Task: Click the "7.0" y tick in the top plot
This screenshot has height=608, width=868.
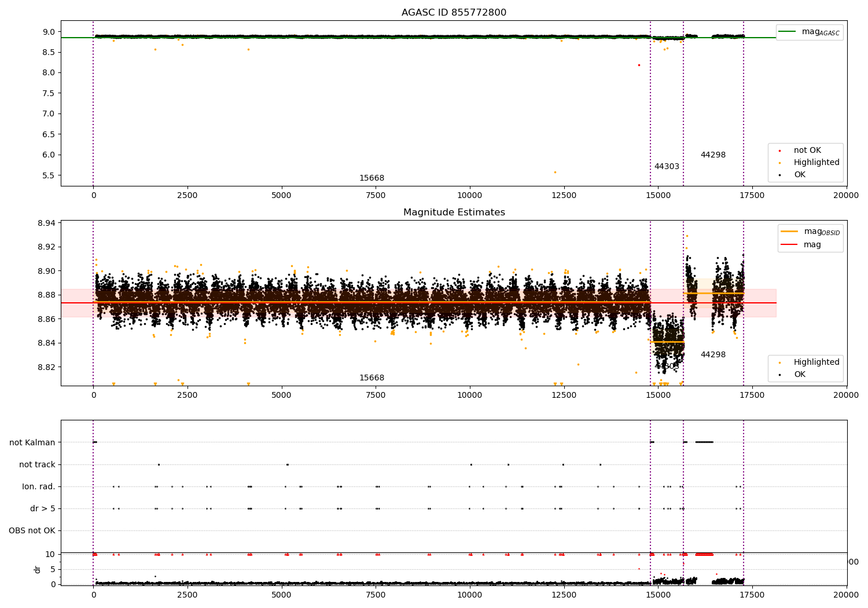Action: (x=49, y=114)
